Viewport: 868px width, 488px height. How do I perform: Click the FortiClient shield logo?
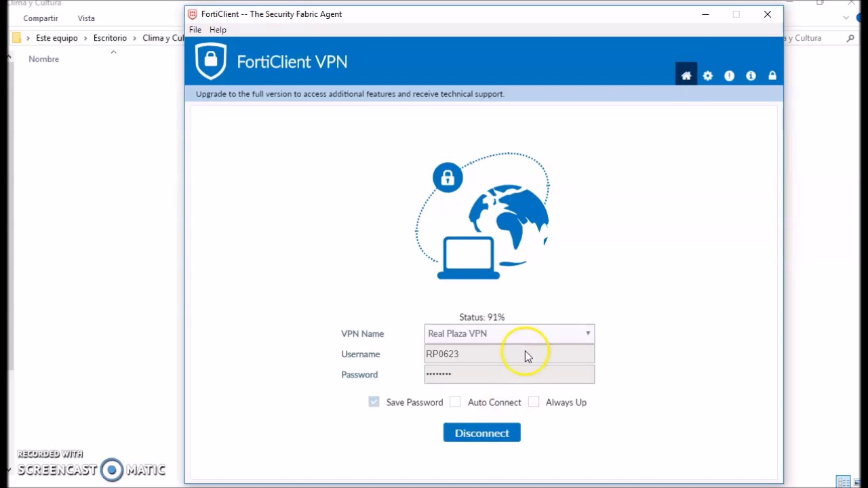coord(211,61)
